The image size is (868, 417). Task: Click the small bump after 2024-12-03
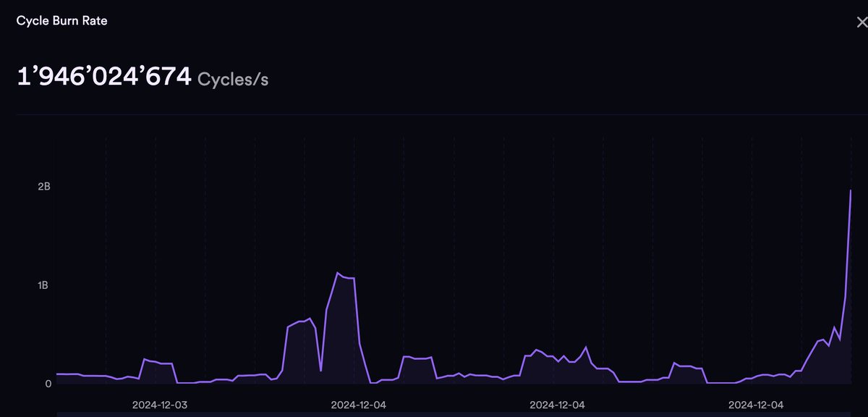click(156, 360)
